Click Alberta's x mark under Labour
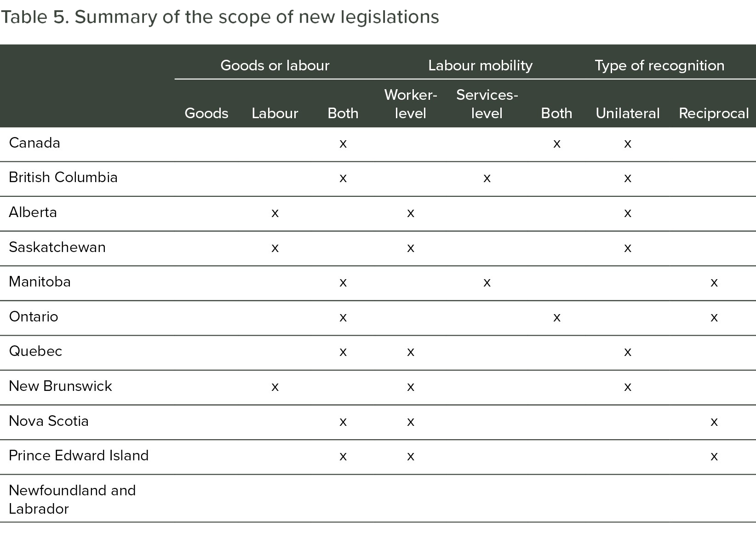Image resolution: width=756 pixels, height=533 pixels. click(275, 213)
